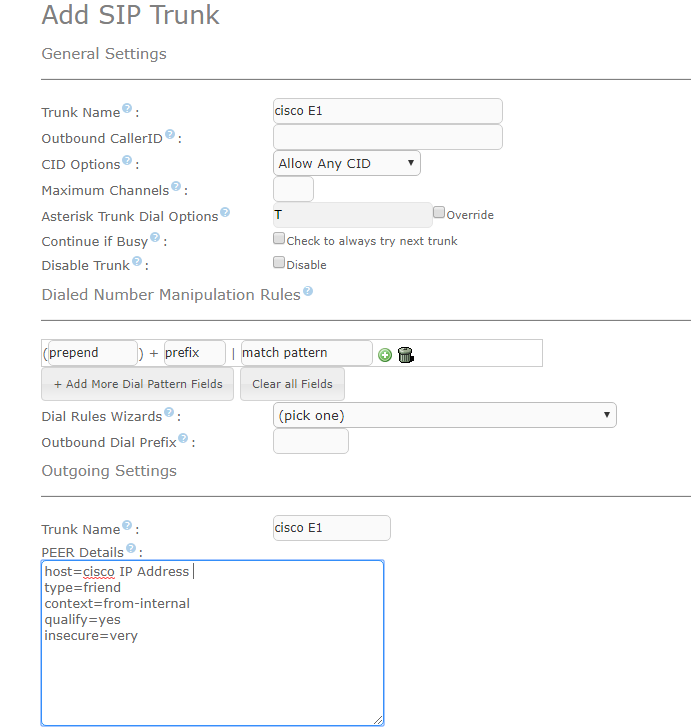Check the always try next trunk box

pyautogui.click(x=279, y=239)
